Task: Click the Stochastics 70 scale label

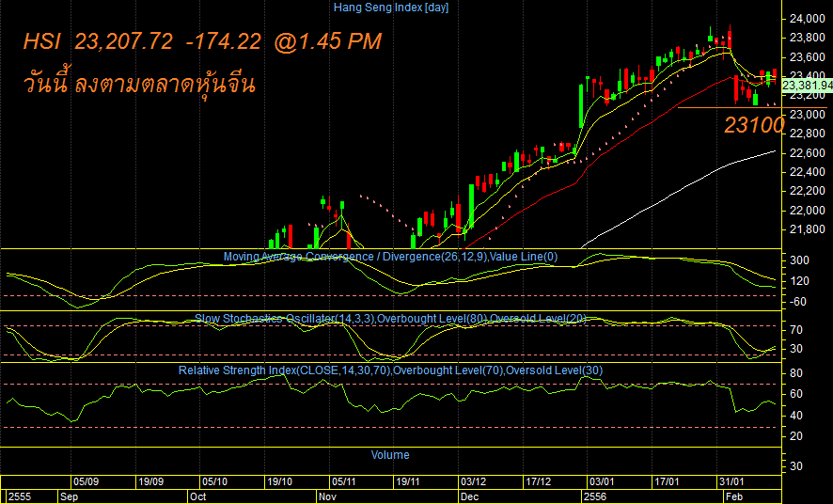Action: coord(795,330)
